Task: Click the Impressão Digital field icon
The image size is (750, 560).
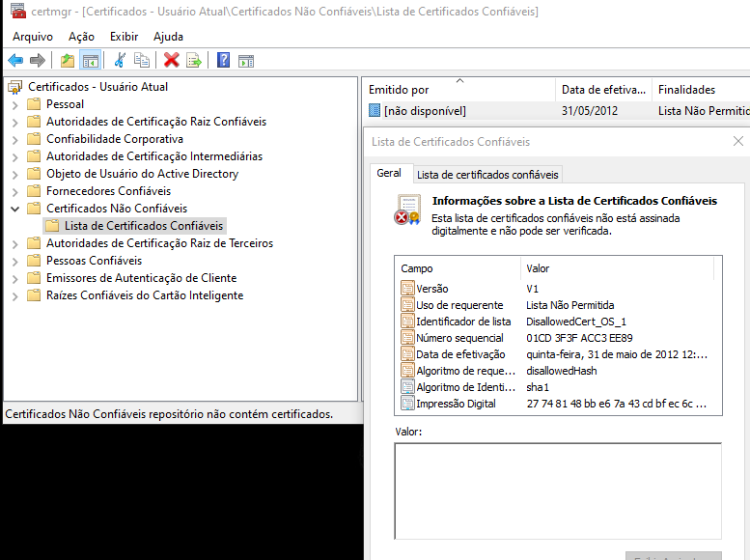Action: (x=407, y=404)
